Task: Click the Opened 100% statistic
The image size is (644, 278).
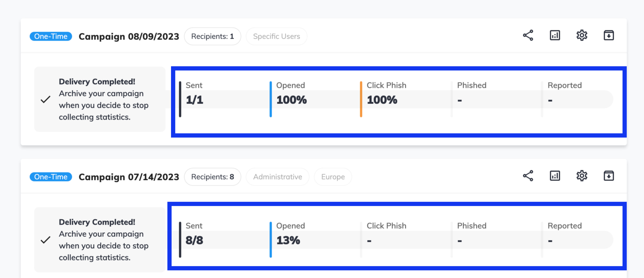Action: [291, 100]
